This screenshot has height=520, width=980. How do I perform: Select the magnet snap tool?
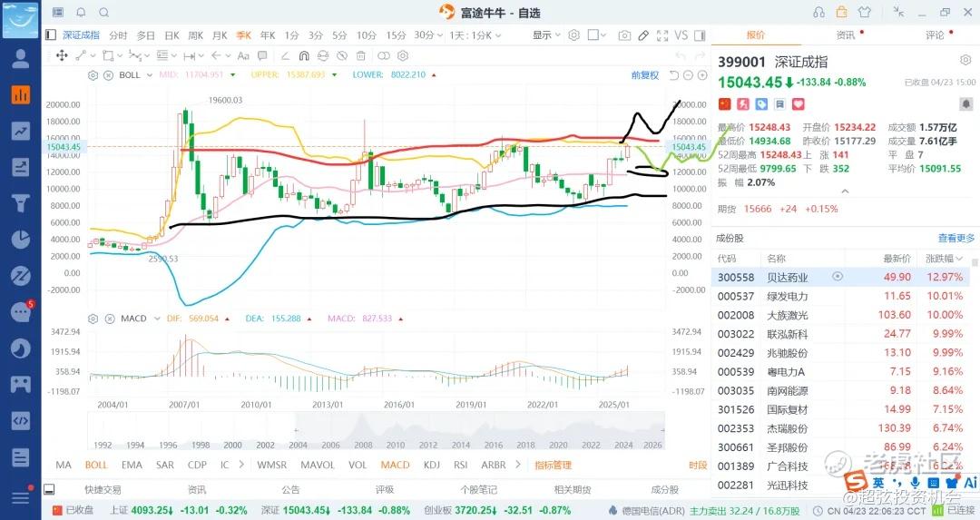coord(304,55)
